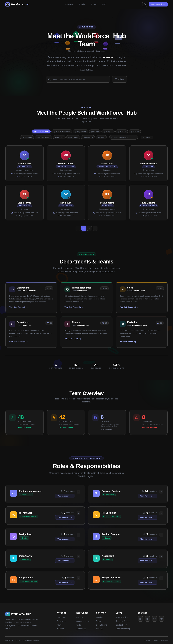Expand the Engineering Manager role chevron
This screenshot has height=644, width=173.
point(78,491)
